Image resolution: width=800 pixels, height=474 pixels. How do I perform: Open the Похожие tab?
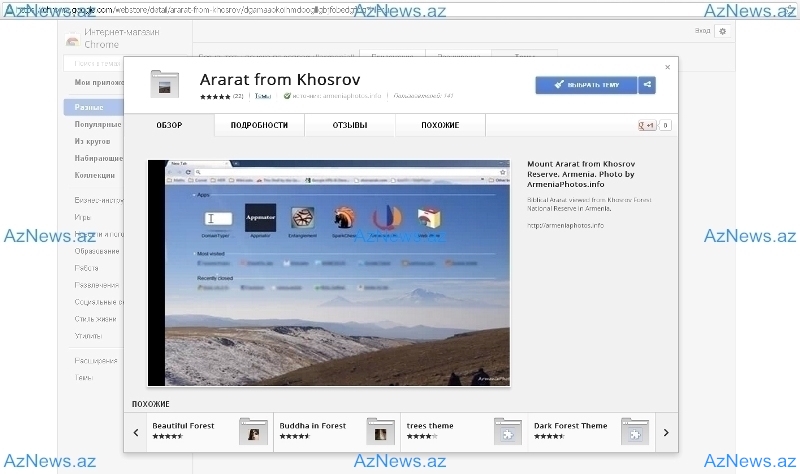tap(440, 126)
